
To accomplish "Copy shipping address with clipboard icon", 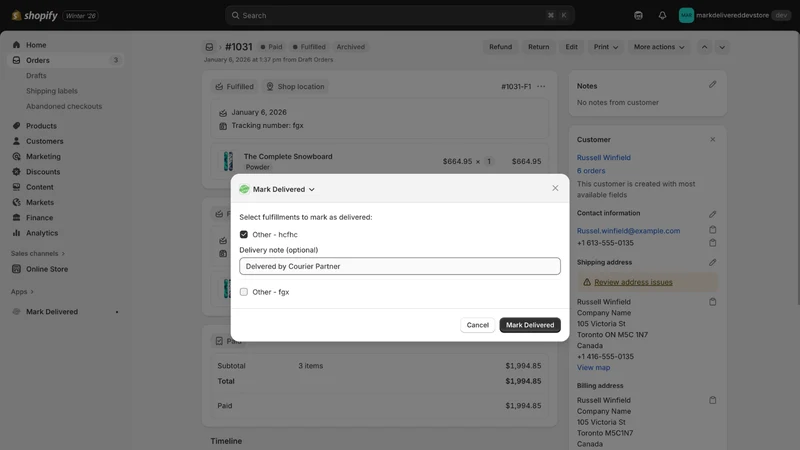I will (713, 302).
